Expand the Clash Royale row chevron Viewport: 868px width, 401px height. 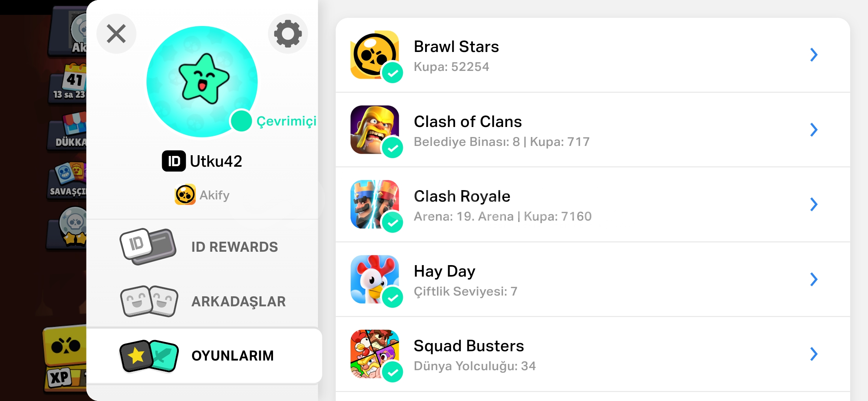(x=814, y=204)
